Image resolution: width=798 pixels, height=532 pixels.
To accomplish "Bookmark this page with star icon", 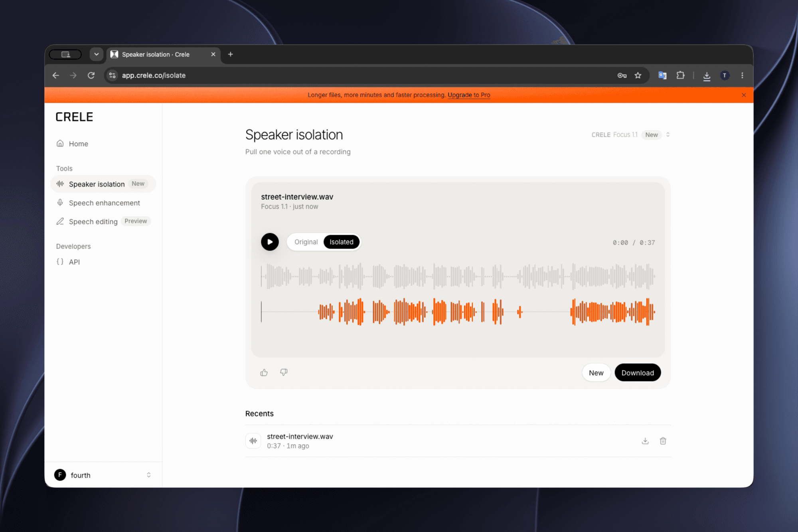I will 638,75.
